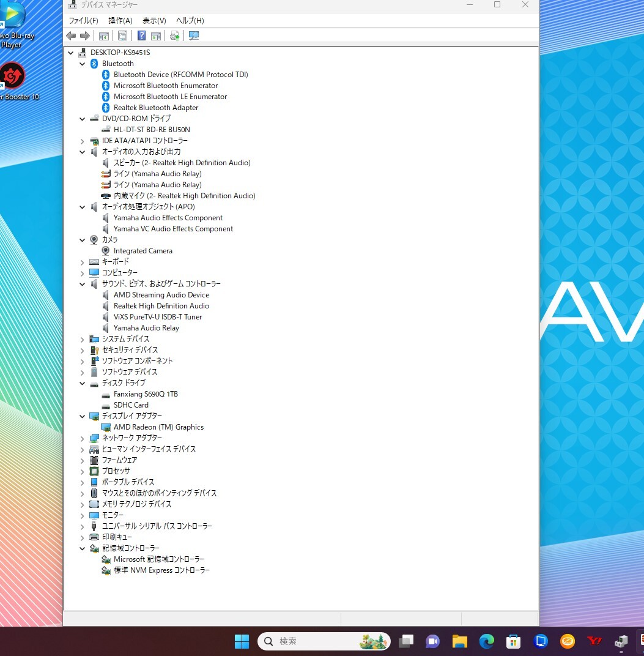The width and height of the screenshot is (644, 656).
Task: Open the Blu-ray Player desktop shortcut
Action: [15, 25]
